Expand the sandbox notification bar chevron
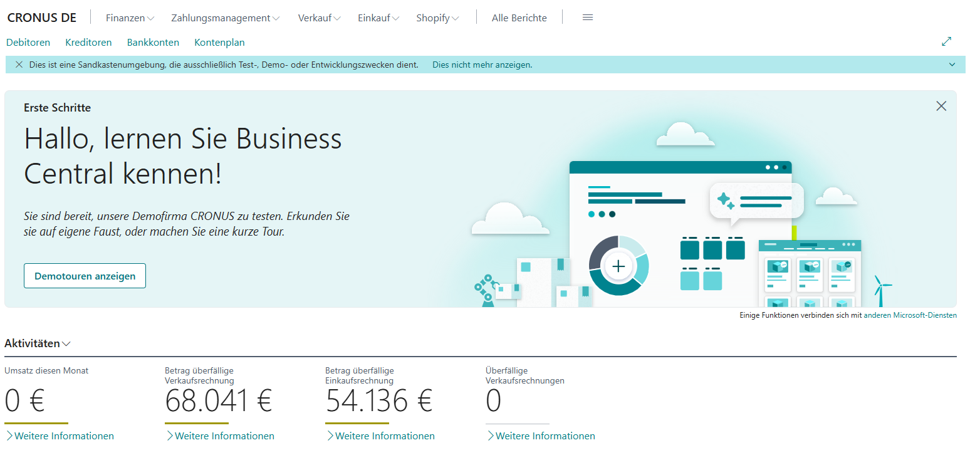This screenshot has width=980, height=465. click(x=952, y=65)
